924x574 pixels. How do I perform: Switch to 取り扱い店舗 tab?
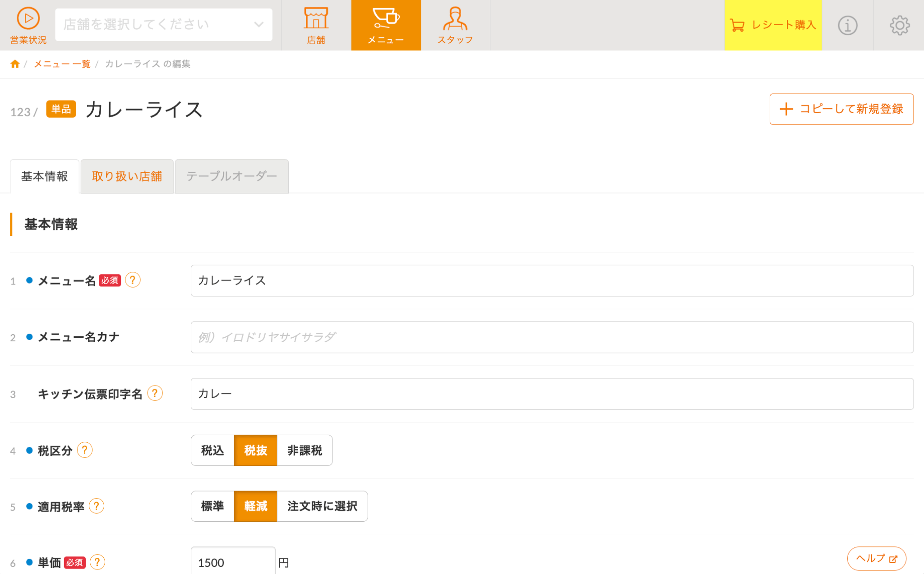[x=127, y=176]
